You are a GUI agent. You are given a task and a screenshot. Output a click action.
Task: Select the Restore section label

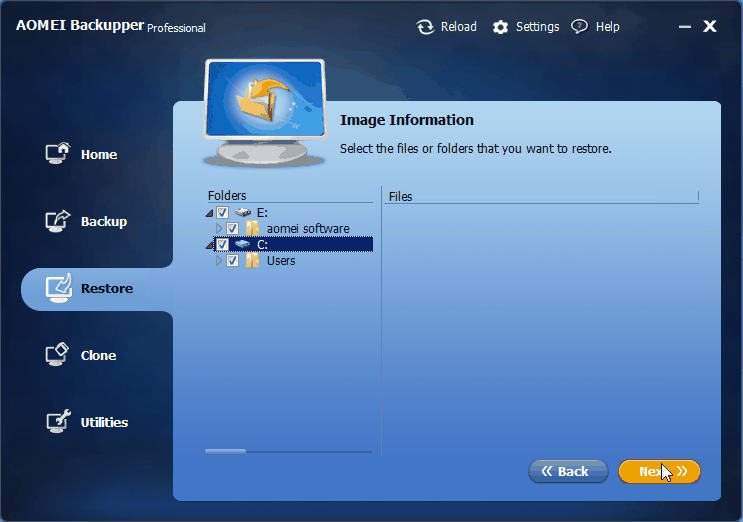point(107,288)
